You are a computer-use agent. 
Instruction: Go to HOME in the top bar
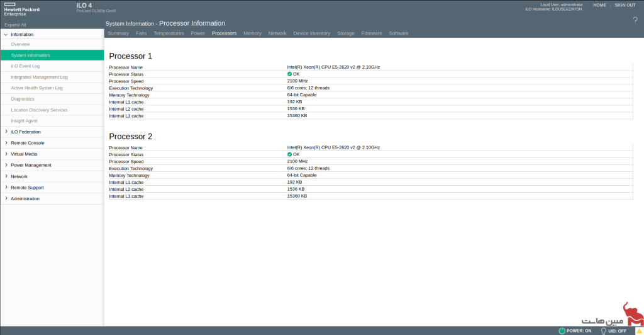point(599,5)
